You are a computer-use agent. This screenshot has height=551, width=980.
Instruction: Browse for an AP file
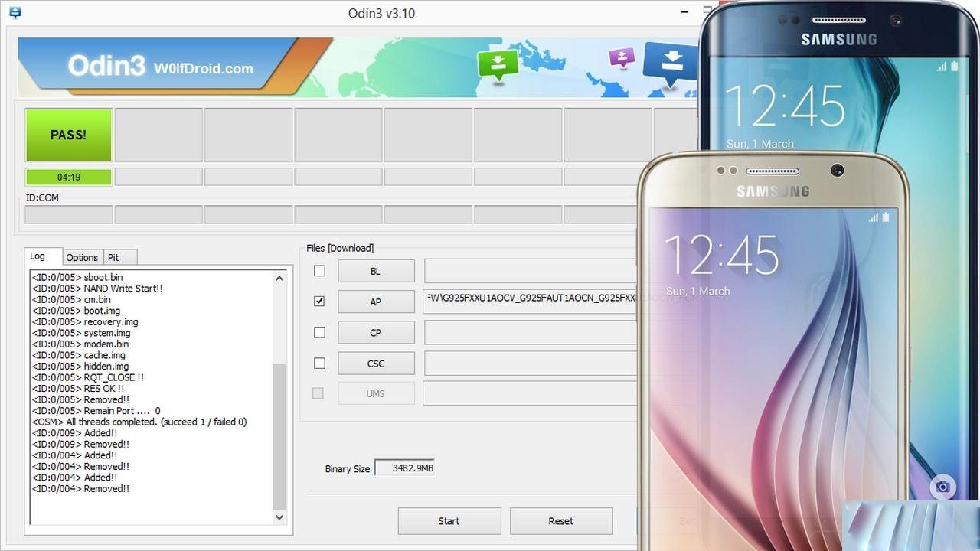click(x=376, y=302)
